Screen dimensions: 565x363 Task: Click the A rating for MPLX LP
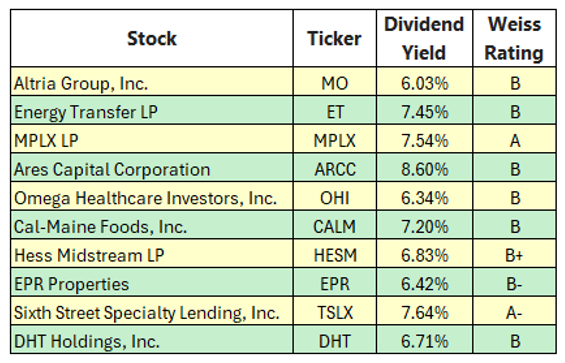coord(514,139)
